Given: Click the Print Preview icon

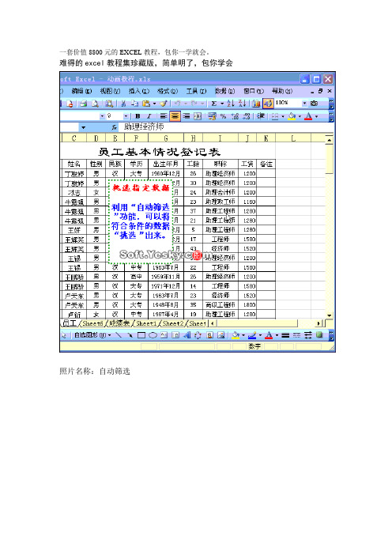Looking at the screenshot, I should click(95, 104).
